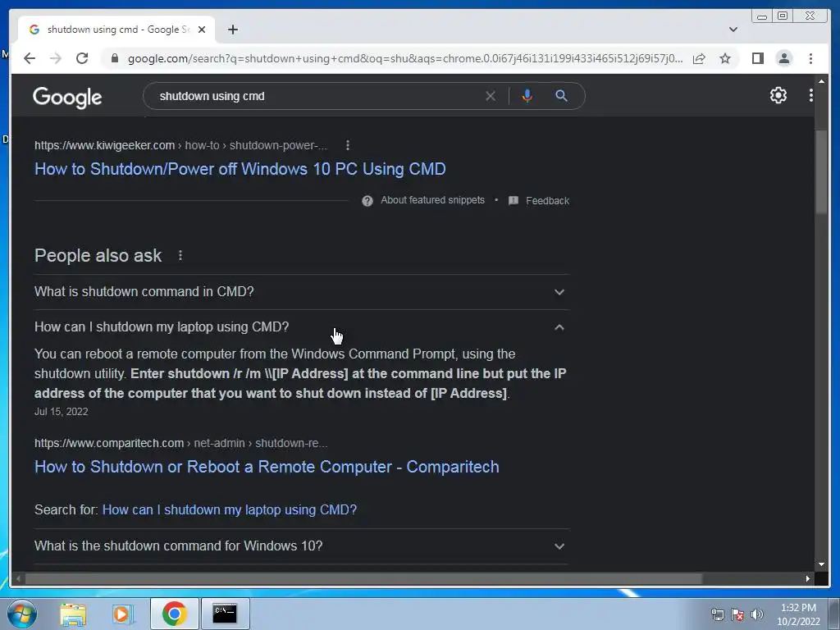This screenshot has width=840, height=630.
Task: Bookmark this page with the star icon
Action: pyautogui.click(x=725, y=58)
